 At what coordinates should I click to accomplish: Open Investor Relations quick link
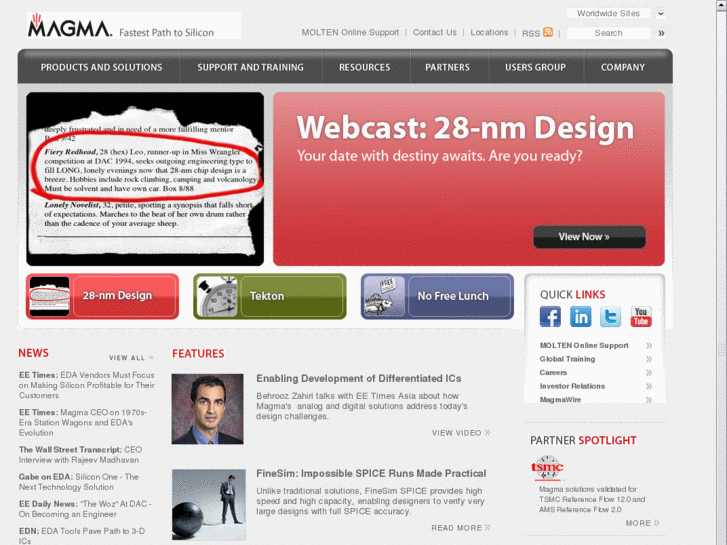pyautogui.click(x=572, y=386)
